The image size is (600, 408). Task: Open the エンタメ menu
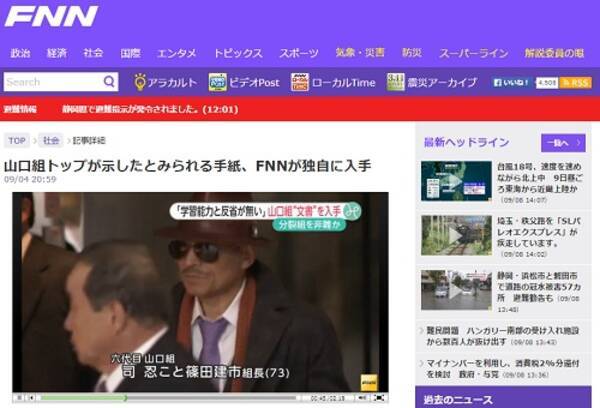[x=176, y=52]
